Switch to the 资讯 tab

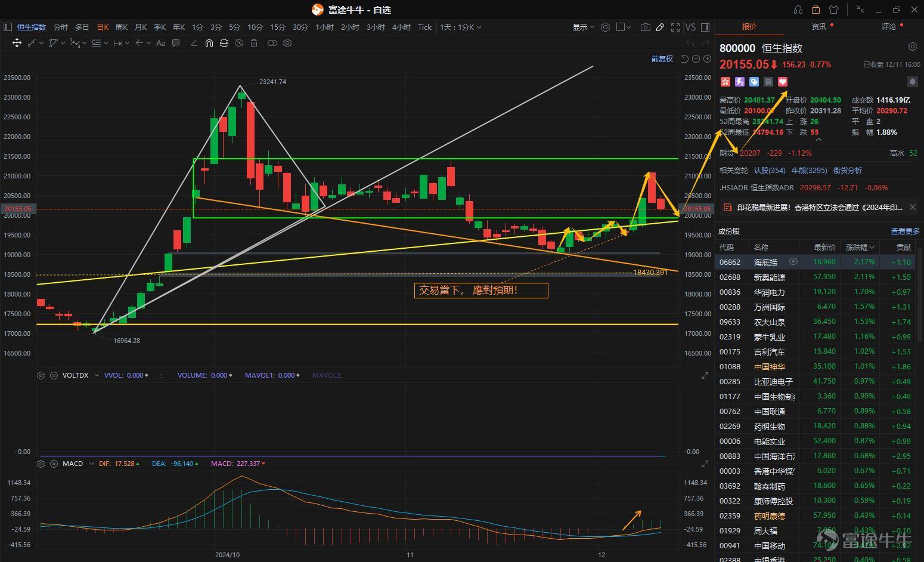[x=819, y=27]
